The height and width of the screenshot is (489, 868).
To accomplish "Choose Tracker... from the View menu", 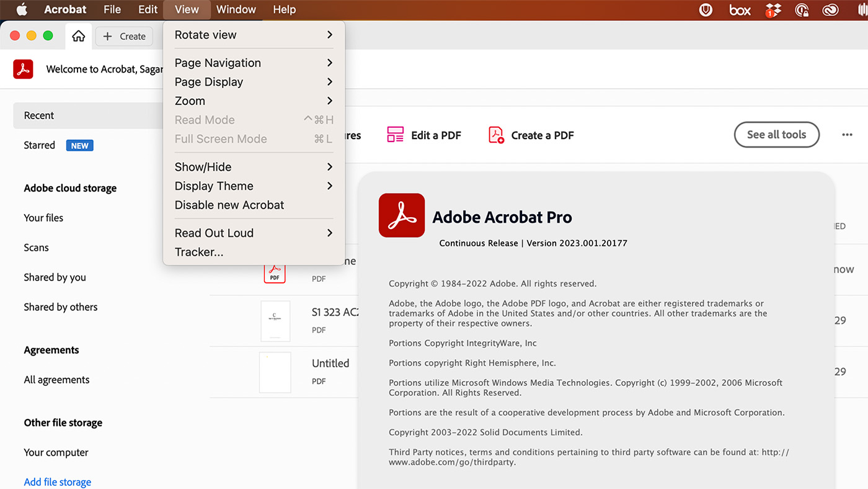I will [x=199, y=252].
